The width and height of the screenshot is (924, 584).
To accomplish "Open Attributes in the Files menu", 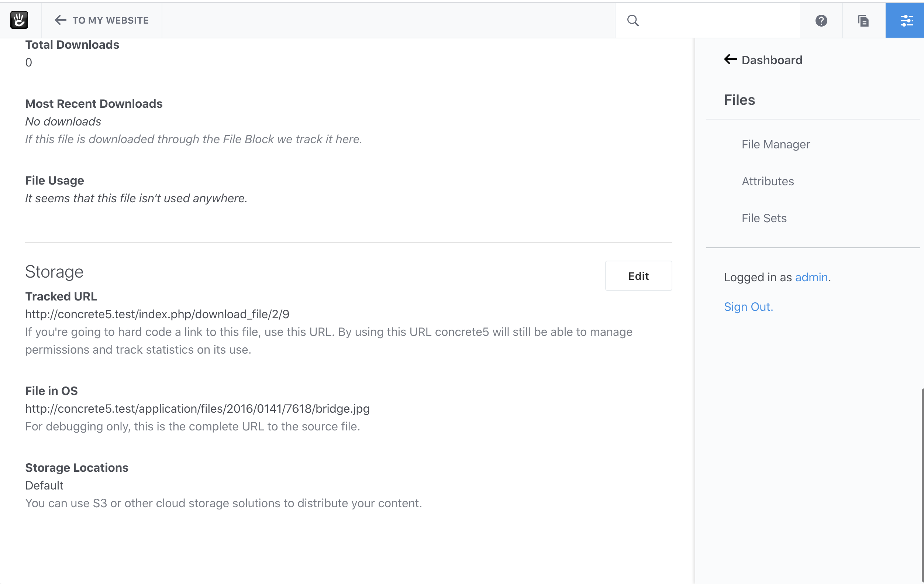I will (x=768, y=181).
